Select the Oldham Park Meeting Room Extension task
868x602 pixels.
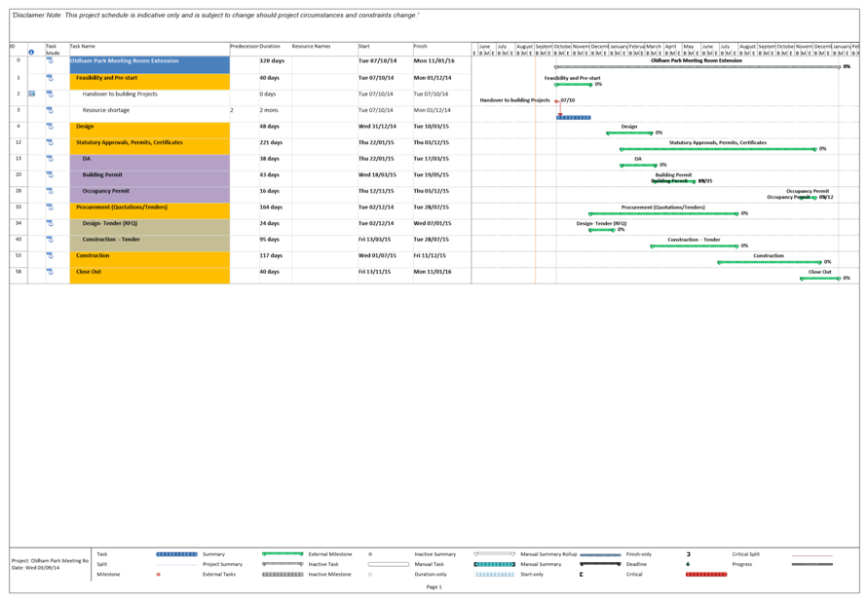[124, 61]
